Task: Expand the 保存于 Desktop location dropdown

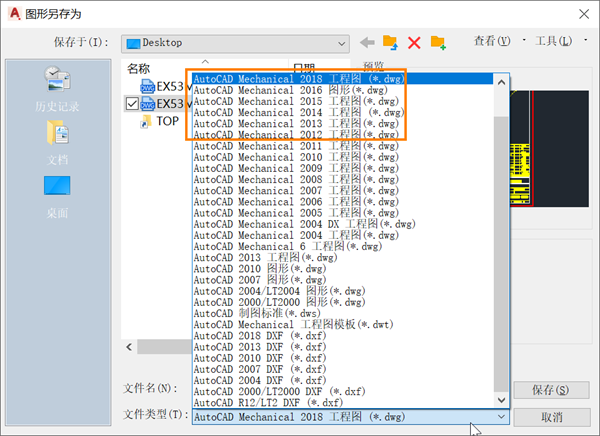Action: (341, 44)
